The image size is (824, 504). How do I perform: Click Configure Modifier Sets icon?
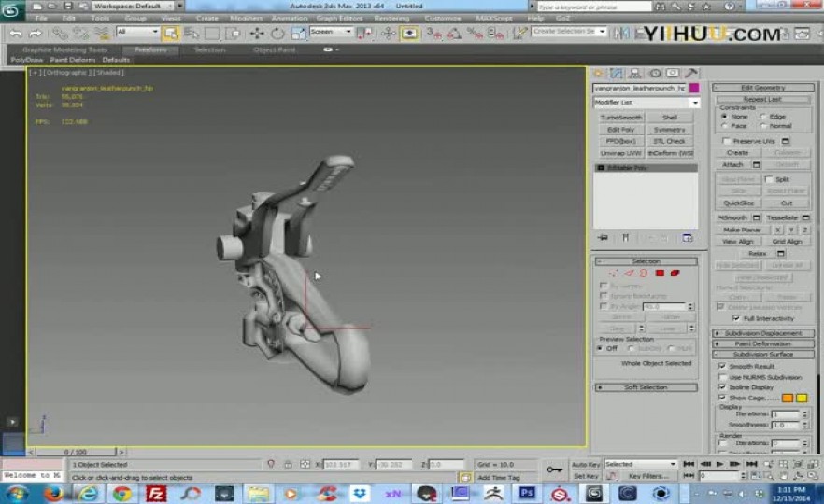[687, 238]
